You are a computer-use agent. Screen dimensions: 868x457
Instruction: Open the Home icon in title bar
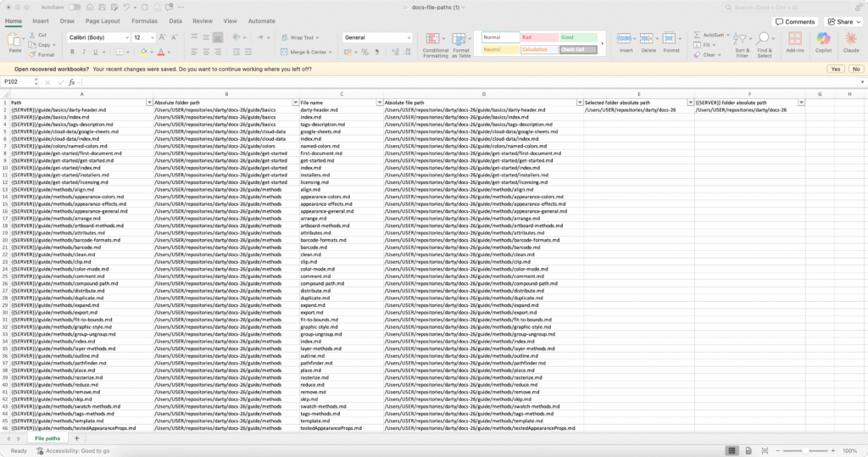pyautogui.click(x=90, y=7)
